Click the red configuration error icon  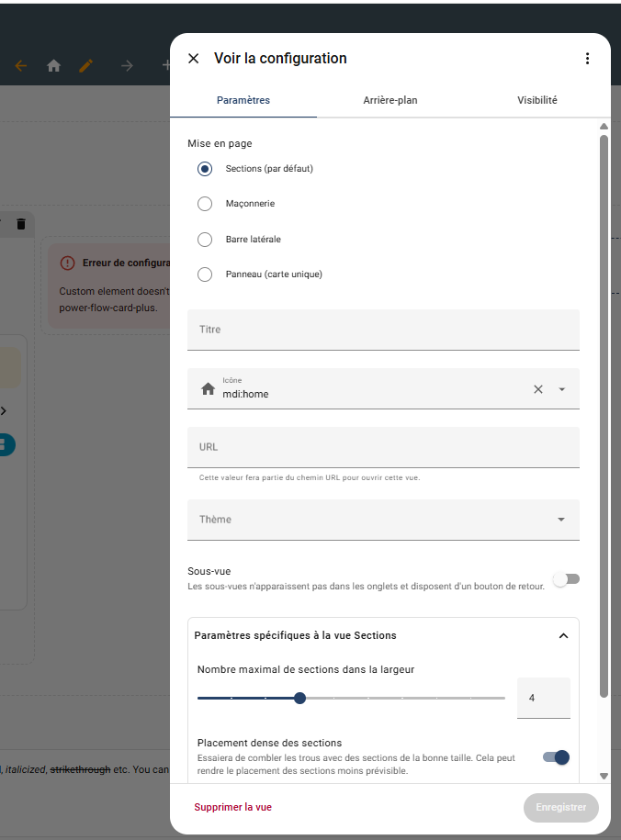tap(67, 263)
